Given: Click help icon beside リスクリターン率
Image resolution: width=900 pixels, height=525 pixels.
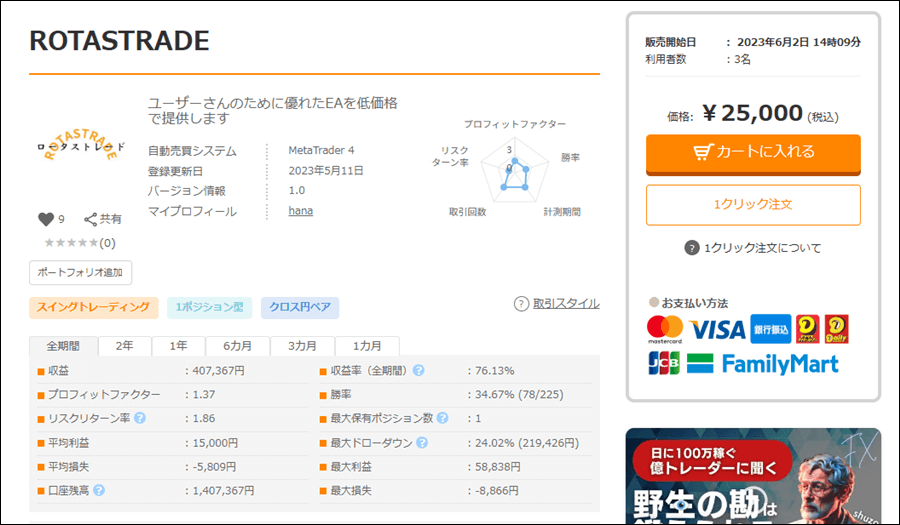Looking at the screenshot, I should (x=140, y=418).
